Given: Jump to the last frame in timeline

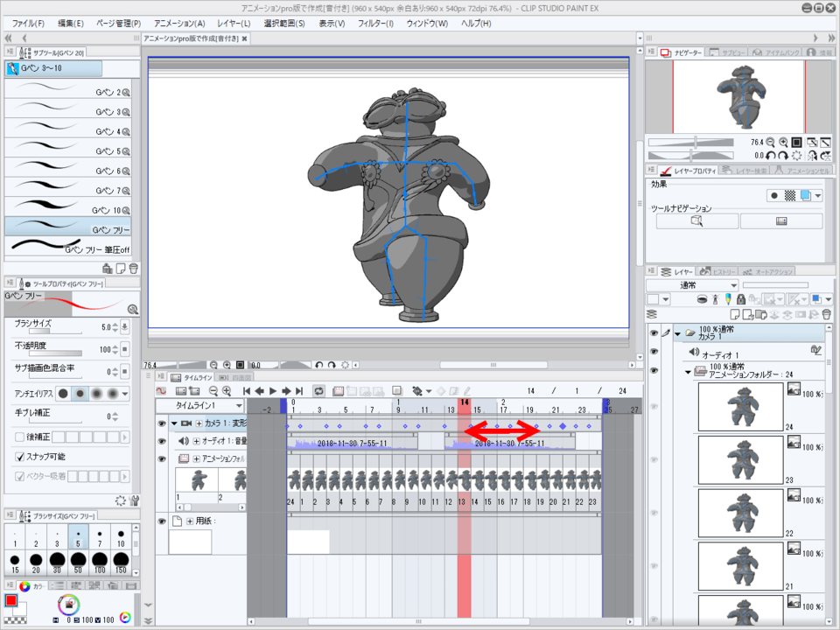Looking at the screenshot, I should (299, 391).
